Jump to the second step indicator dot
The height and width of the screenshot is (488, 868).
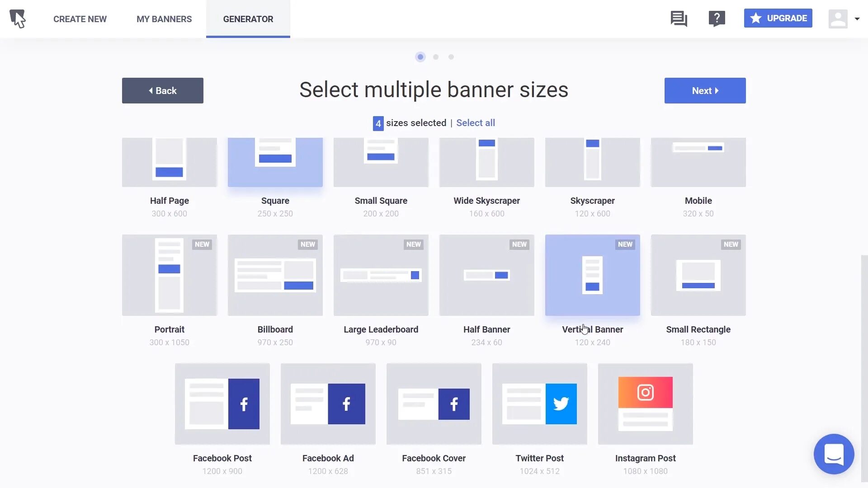coord(436,57)
